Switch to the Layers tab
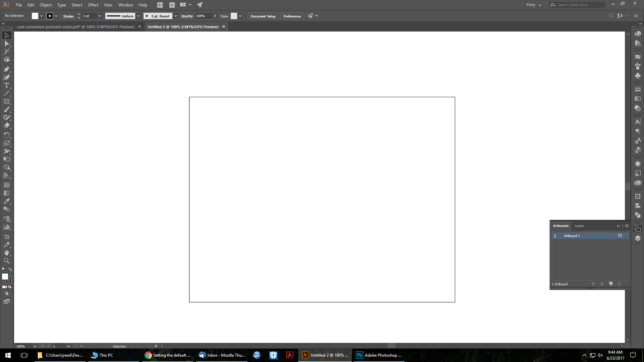 click(x=579, y=226)
